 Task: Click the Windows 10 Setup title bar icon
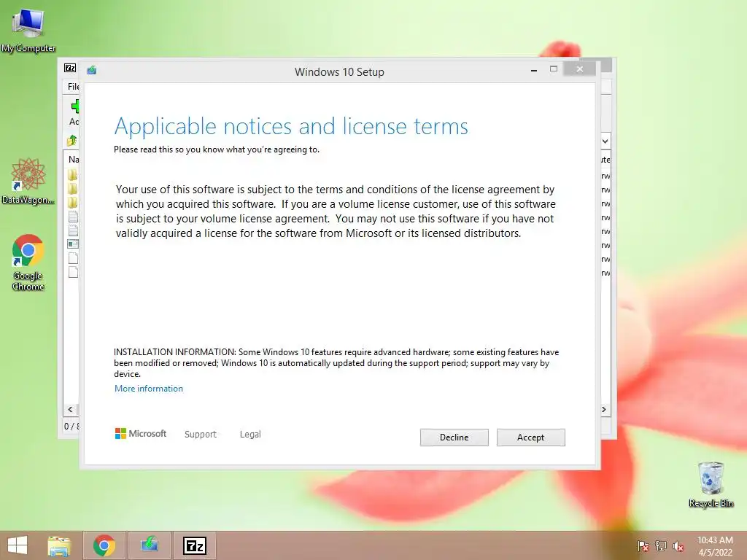[x=92, y=71]
